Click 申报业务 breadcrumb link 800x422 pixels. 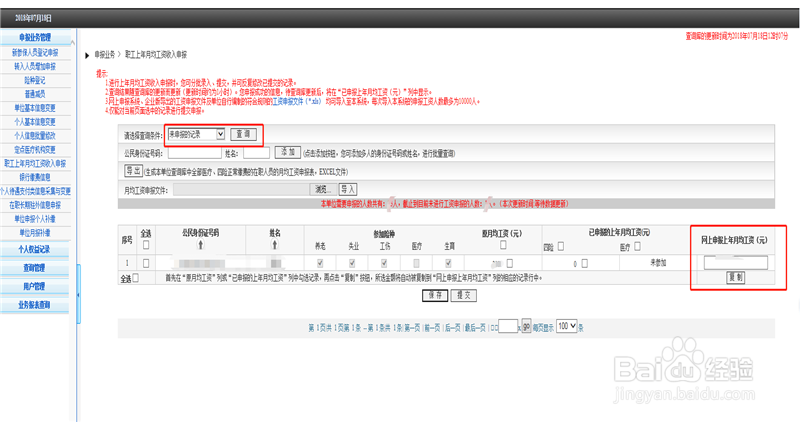point(105,54)
